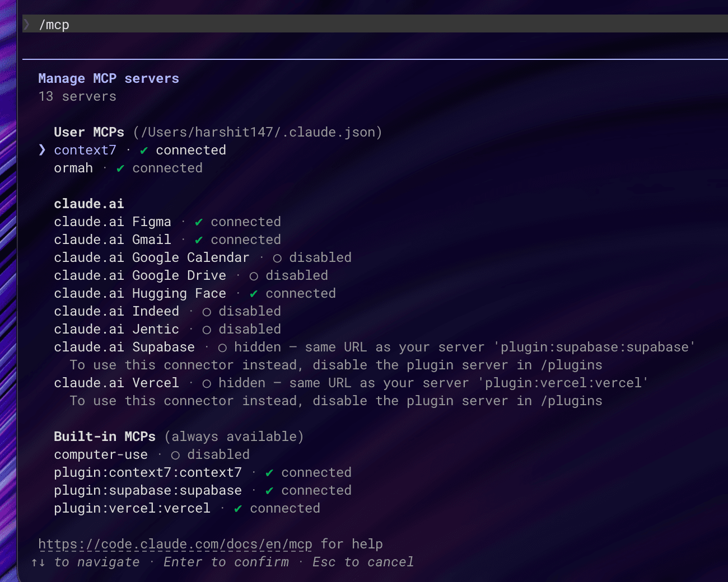The height and width of the screenshot is (582, 728).
Task: Click the "Manage MCP servers" heading
Action: [109, 78]
